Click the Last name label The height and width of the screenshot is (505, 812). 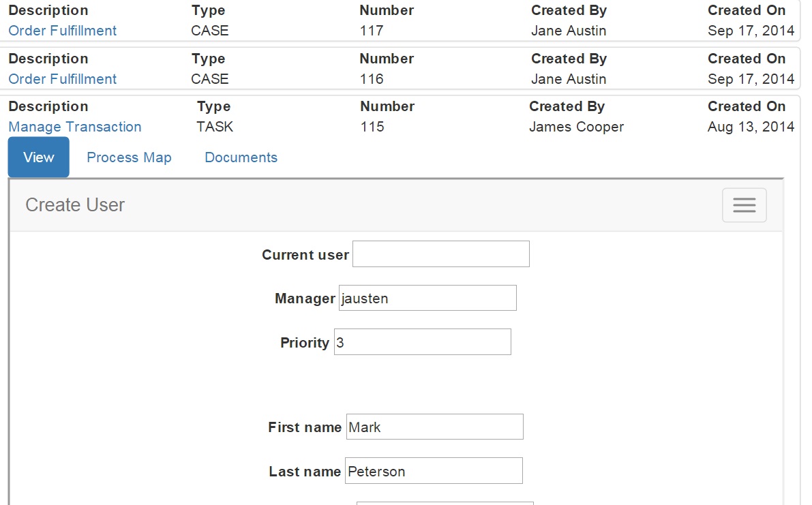point(305,472)
